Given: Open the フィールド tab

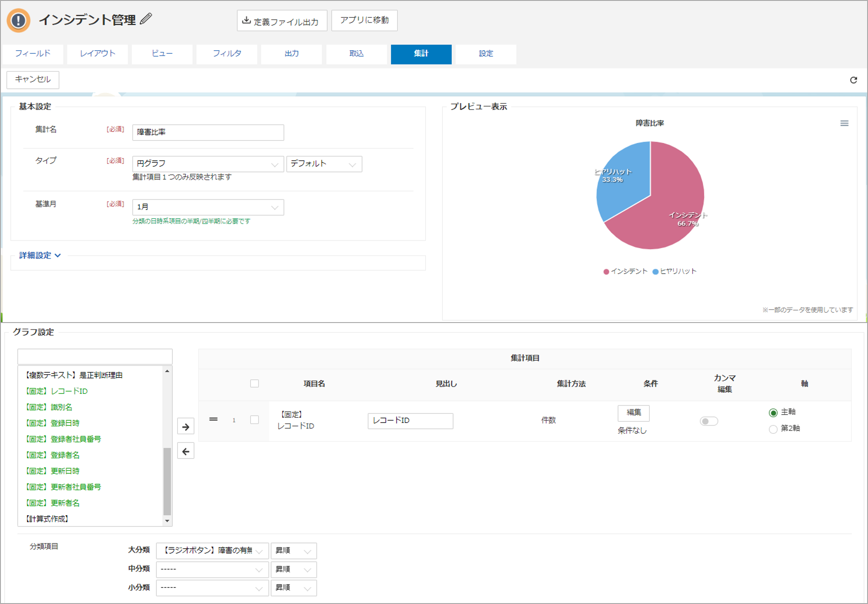Looking at the screenshot, I should (33, 54).
